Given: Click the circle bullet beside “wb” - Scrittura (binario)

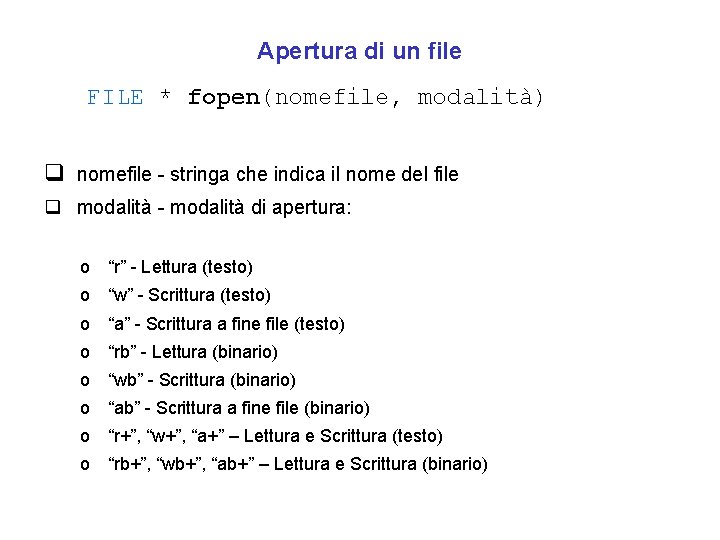Looking at the screenshot, I should pos(86,380).
